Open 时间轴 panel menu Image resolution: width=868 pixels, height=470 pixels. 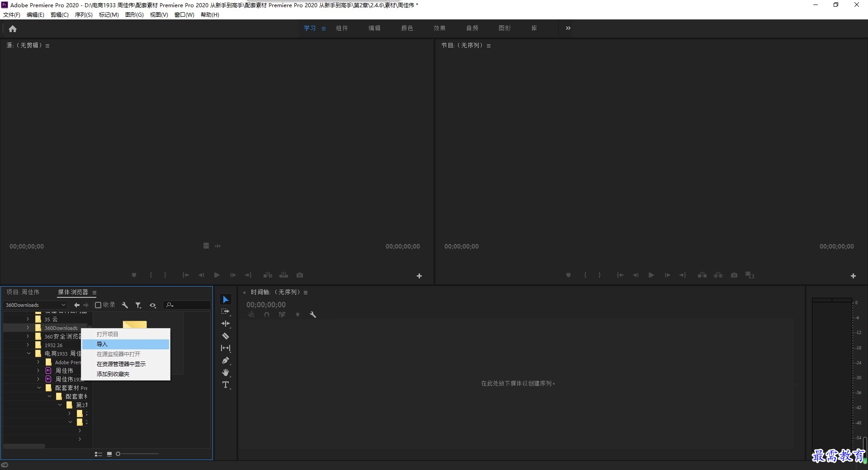pos(306,292)
